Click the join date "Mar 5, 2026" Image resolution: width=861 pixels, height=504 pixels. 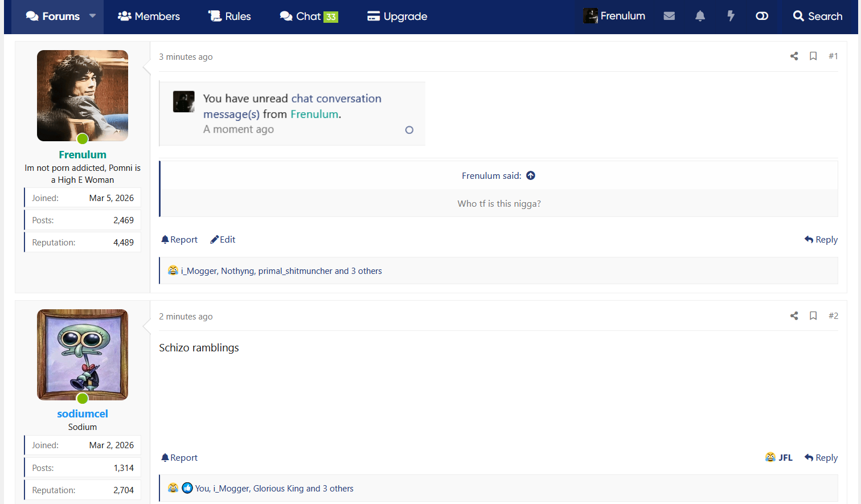tap(112, 198)
